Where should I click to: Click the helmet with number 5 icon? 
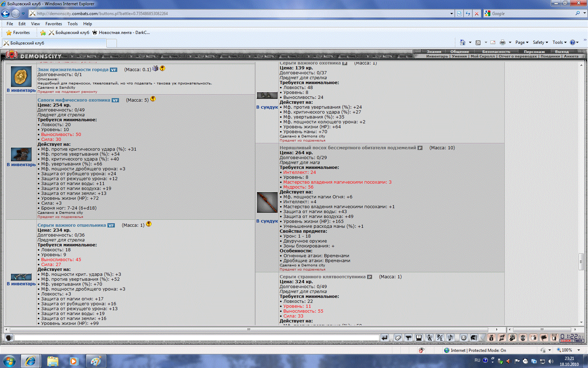pos(512,338)
